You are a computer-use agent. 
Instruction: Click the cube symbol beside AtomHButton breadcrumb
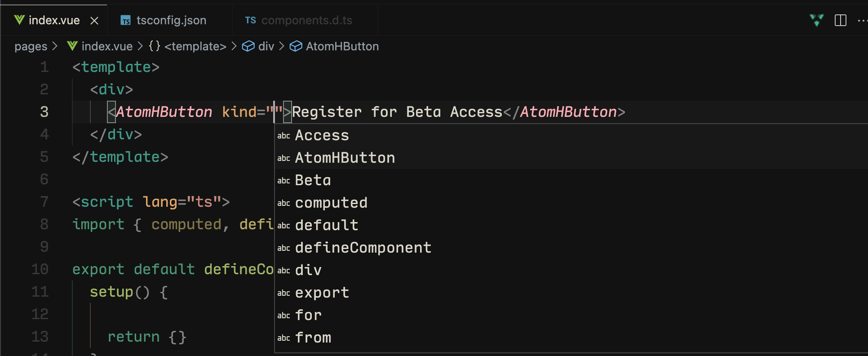click(296, 46)
